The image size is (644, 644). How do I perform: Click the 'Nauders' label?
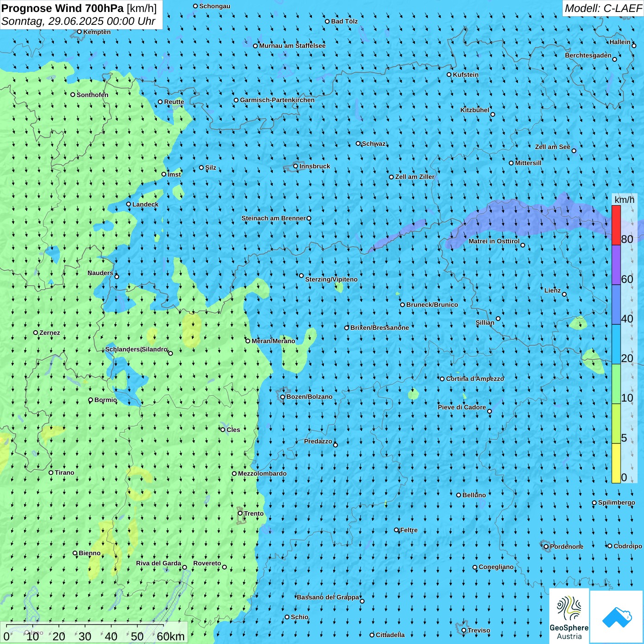[100, 273]
